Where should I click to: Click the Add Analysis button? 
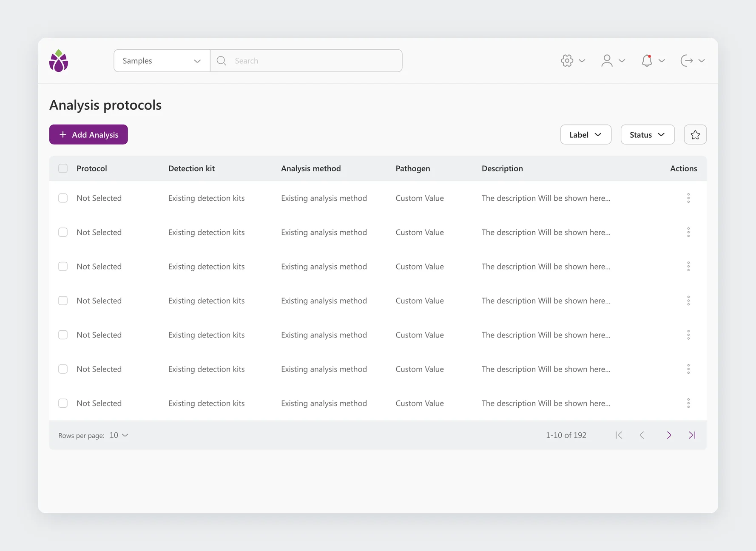(x=88, y=135)
